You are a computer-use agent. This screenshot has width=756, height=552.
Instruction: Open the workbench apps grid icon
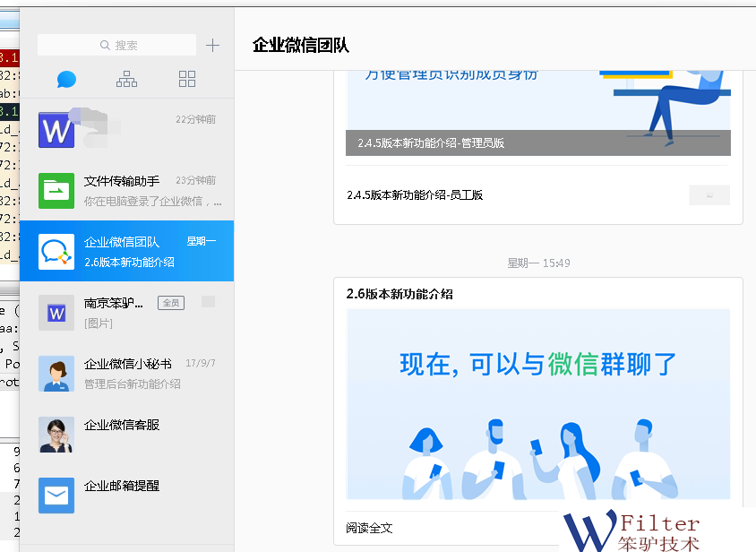click(x=187, y=80)
